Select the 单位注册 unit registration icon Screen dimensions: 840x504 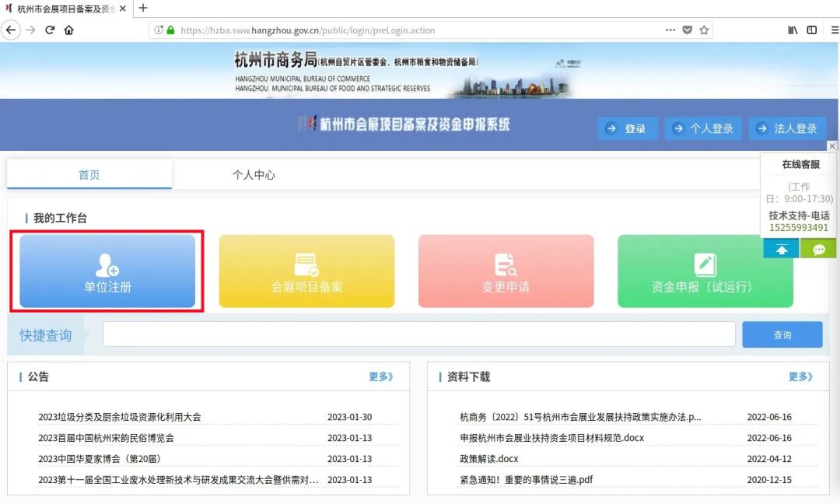point(107,271)
